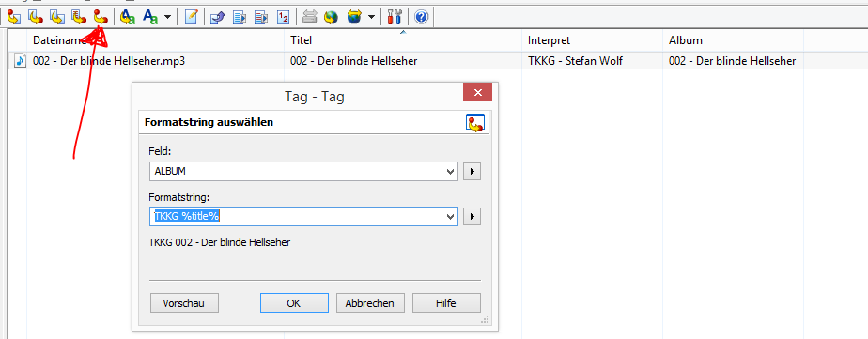
Task: Confirm the dialog with OK
Action: pyautogui.click(x=294, y=303)
